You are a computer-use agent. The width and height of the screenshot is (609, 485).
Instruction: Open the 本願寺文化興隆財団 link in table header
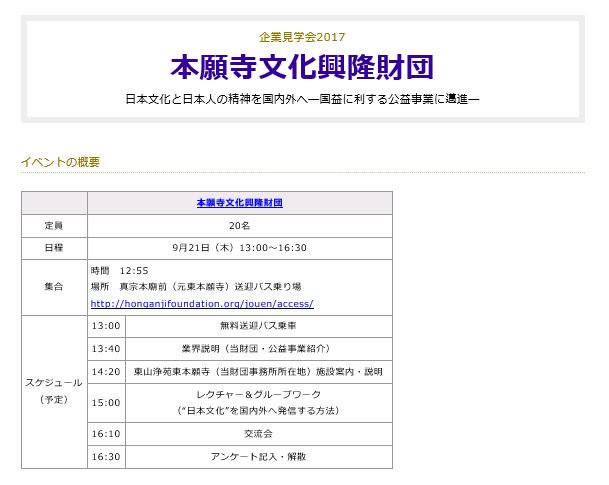click(x=240, y=203)
